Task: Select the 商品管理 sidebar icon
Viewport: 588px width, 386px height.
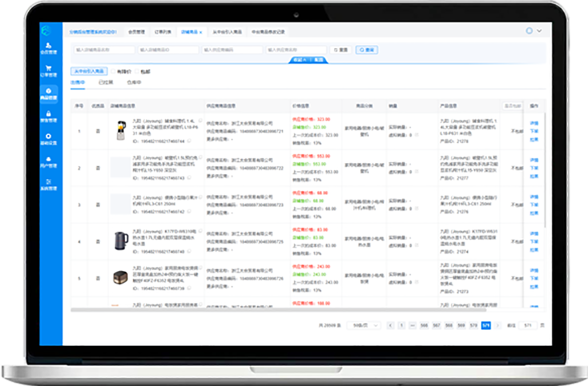Action: [49, 94]
